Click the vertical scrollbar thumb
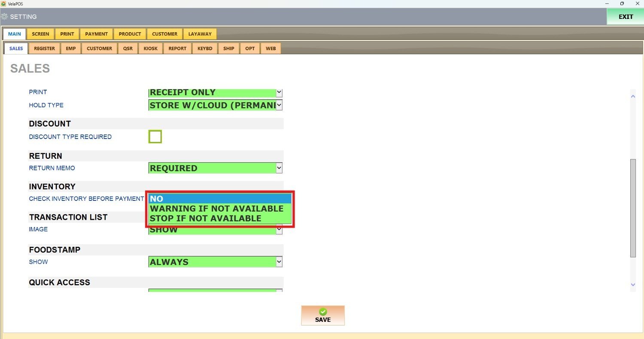644x339 pixels. click(x=633, y=208)
